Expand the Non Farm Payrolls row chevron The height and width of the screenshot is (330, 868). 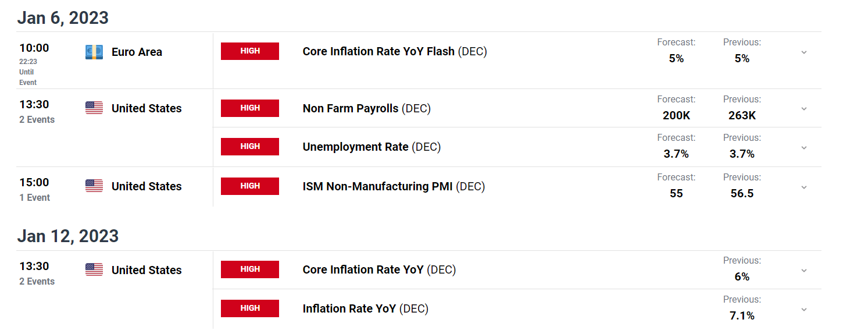click(x=804, y=109)
